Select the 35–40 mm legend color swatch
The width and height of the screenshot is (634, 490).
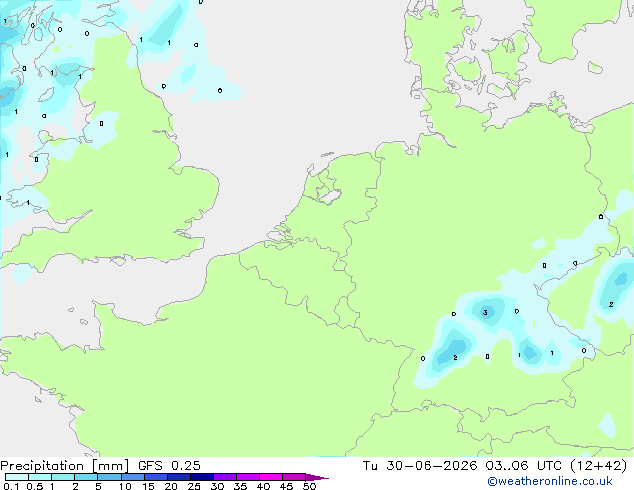247,477
